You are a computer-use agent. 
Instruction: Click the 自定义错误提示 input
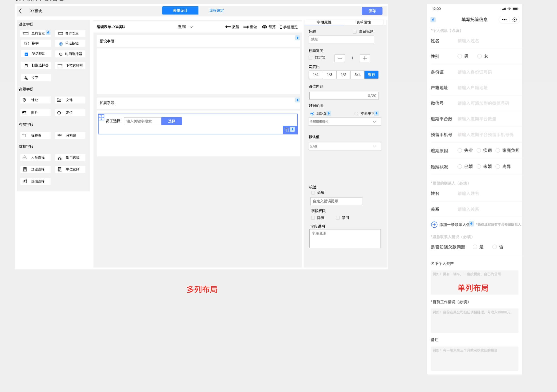point(336,201)
